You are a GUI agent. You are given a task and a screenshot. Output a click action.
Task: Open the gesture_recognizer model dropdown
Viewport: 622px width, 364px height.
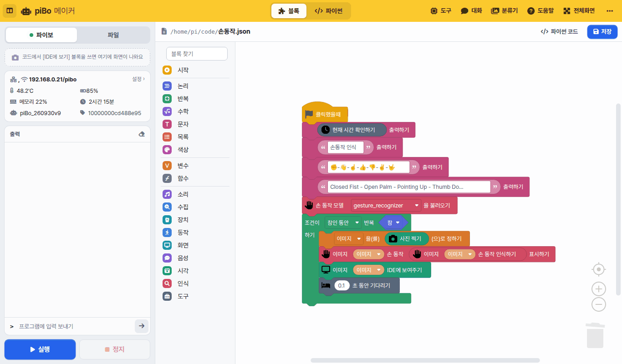tap(386, 206)
